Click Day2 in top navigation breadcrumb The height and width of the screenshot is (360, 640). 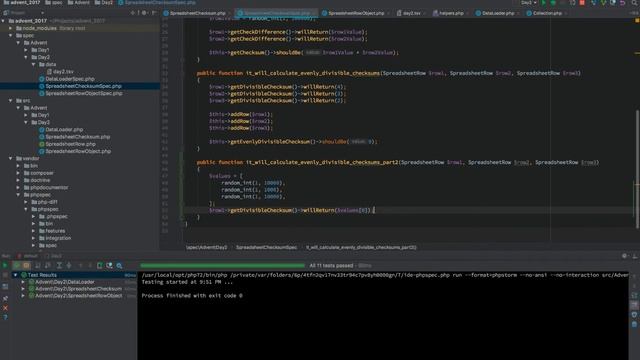(x=104, y=3)
